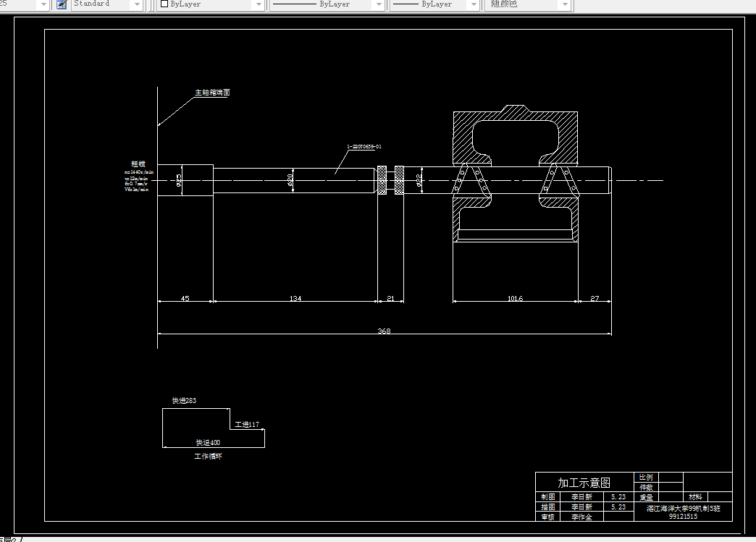Select the 粗镗 label text
Viewport: 756px width, 542px height.
point(138,164)
